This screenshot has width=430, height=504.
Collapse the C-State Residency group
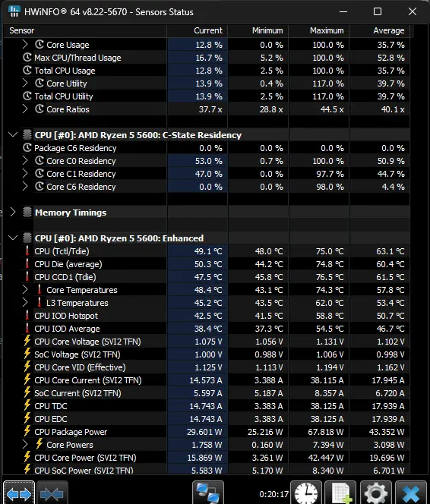pos(13,135)
